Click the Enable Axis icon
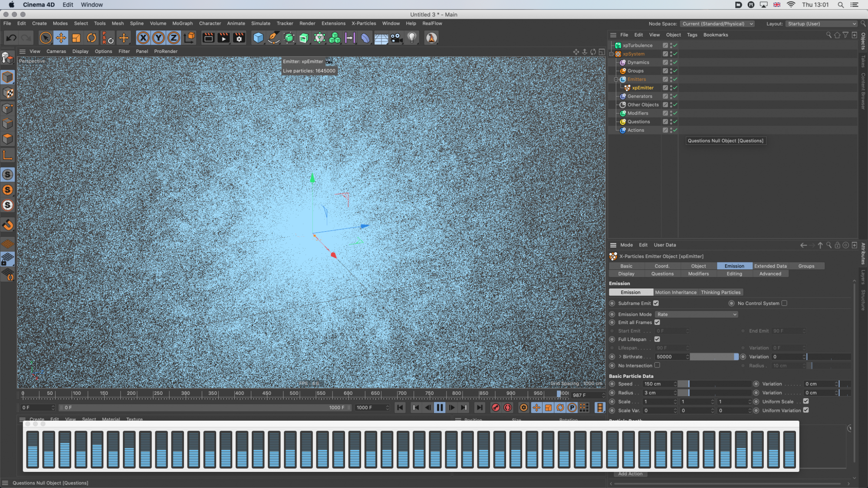The width and height of the screenshot is (868, 488). click(x=8, y=155)
